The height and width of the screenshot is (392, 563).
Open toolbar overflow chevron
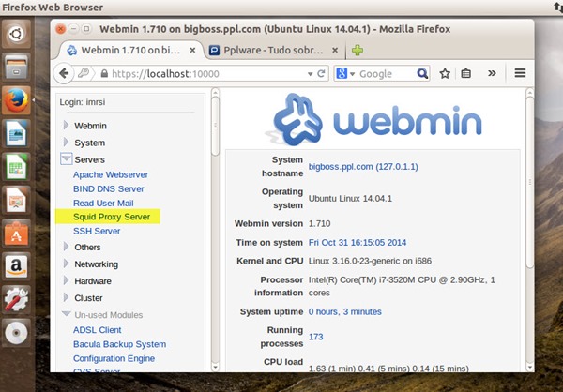pos(492,73)
